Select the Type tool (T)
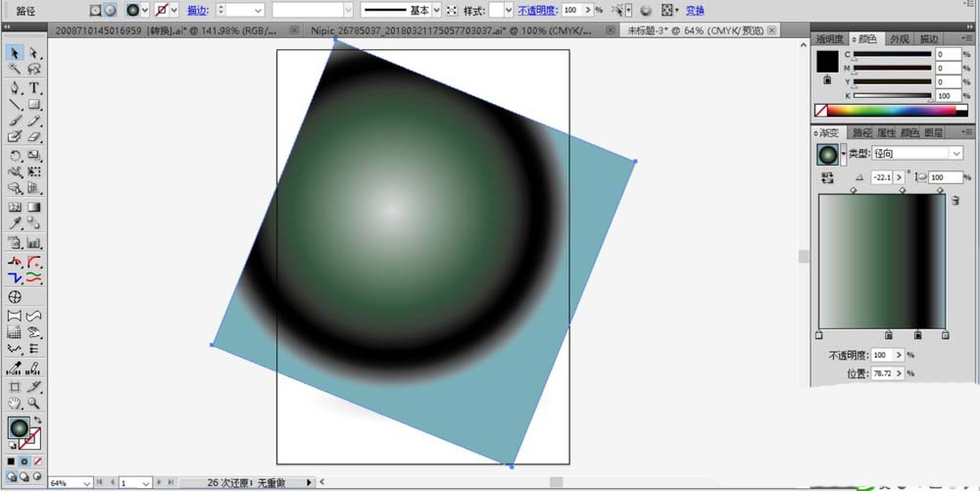The width and height of the screenshot is (980, 491). pos(34,87)
